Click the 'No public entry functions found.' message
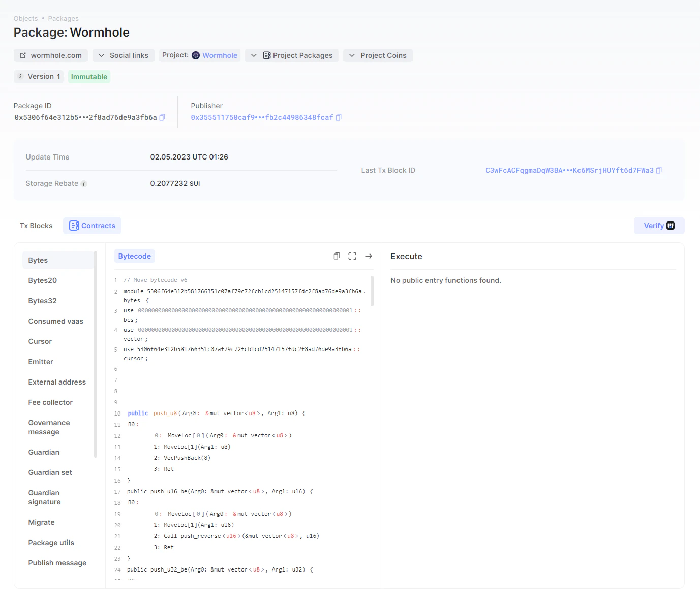The width and height of the screenshot is (700, 603). (446, 280)
